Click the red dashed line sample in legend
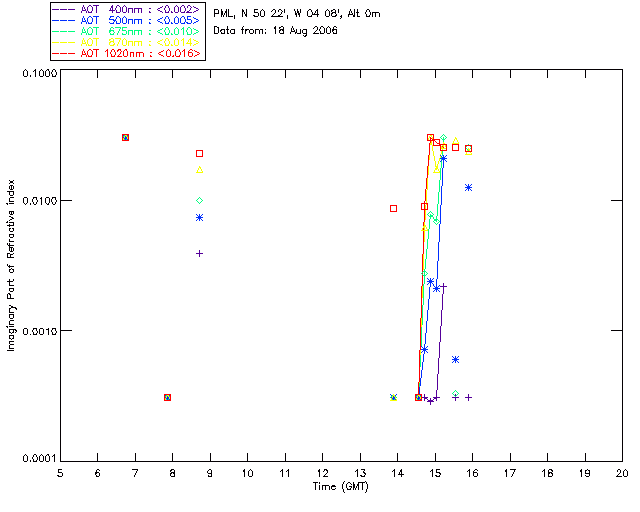Screen dimensions: 640x512 pyautogui.click(x=64, y=53)
